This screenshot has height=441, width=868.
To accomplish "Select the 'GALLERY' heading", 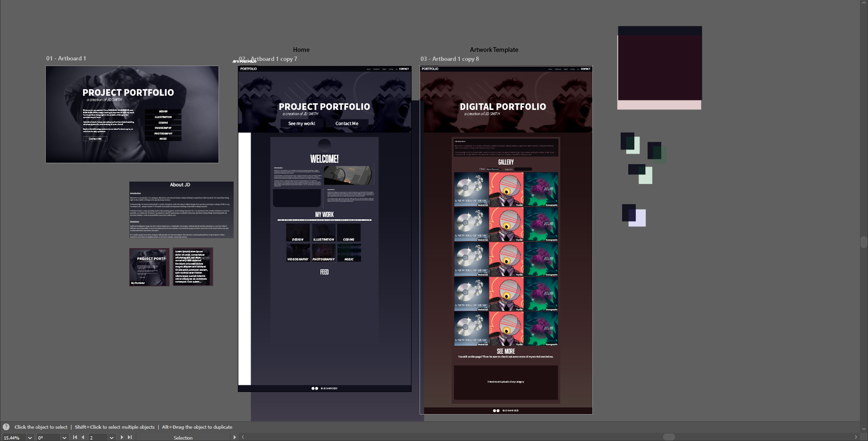I will 506,162.
